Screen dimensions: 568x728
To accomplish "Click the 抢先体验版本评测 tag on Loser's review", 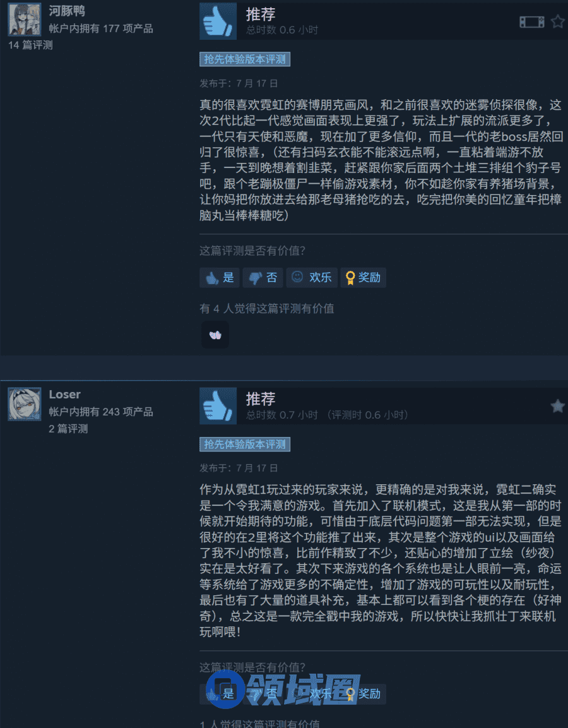I will click(x=245, y=445).
